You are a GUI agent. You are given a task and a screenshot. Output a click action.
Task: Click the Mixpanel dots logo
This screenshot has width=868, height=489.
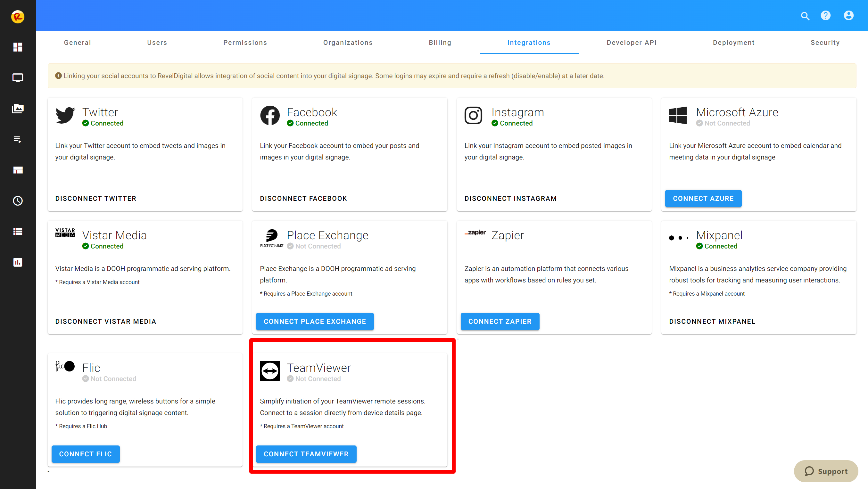pos(678,238)
